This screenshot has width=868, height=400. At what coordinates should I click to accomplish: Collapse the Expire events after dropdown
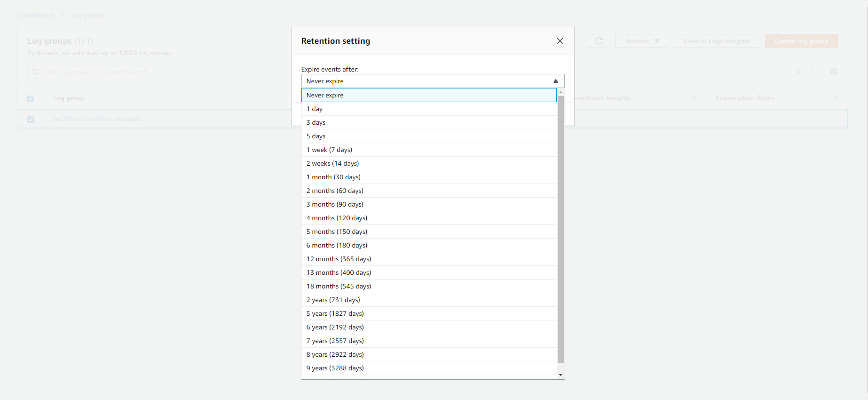pos(555,81)
